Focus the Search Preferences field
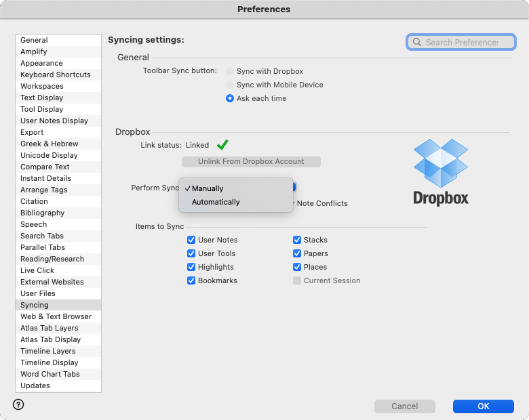Image resolution: width=529 pixels, height=420 pixels. pyautogui.click(x=464, y=42)
